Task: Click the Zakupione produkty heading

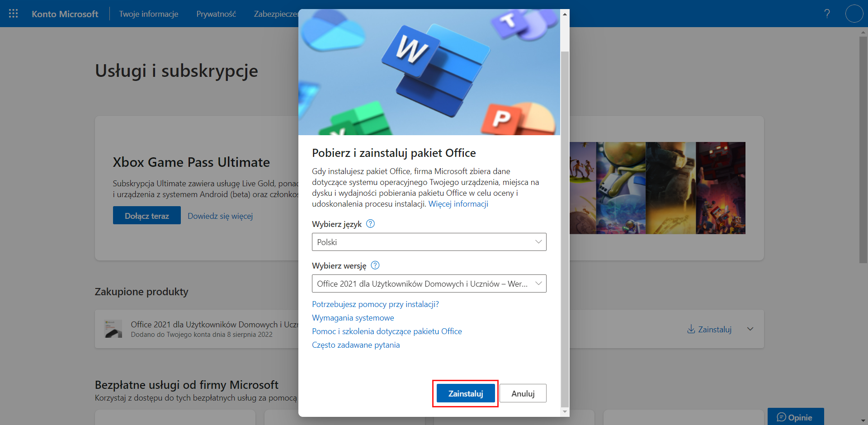Action: pos(142,292)
